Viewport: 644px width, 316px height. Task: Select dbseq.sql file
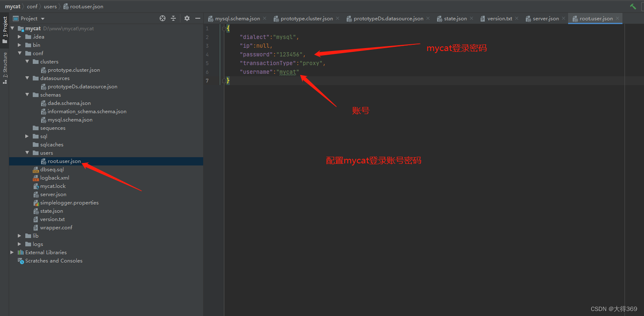click(52, 170)
